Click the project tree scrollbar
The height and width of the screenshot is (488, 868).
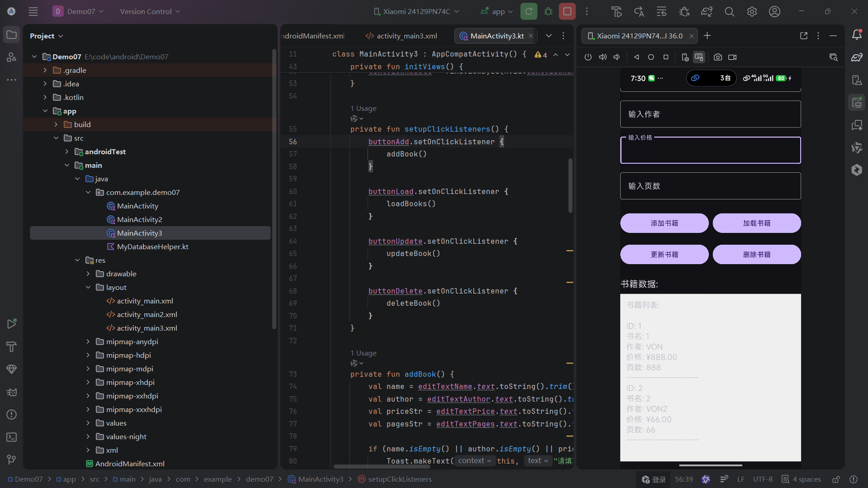tap(274, 190)
